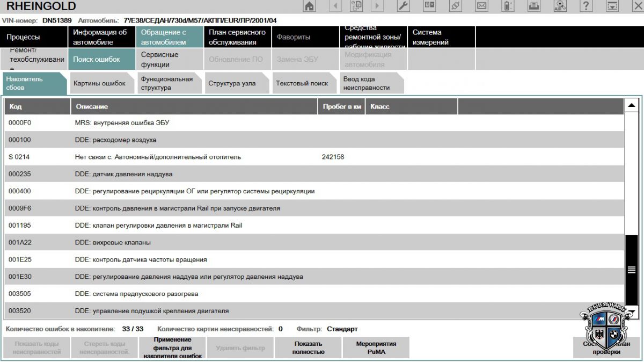Switch to the Картины ошибок tab
This screenshot has width=644, height=362.
[x=101, y=83]
